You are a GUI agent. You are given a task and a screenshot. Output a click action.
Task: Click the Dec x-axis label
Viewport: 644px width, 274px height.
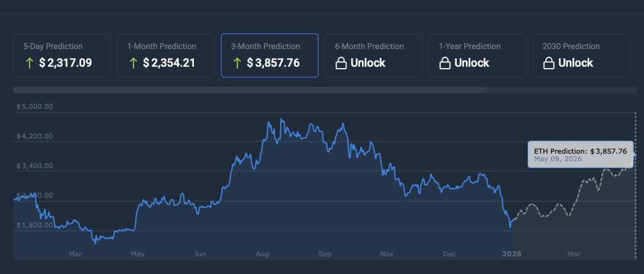tap(449, 254)
